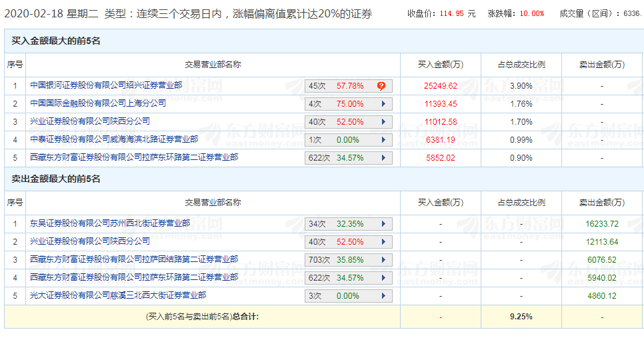Click the arrow icon beside 4次 75.00%
Screen dimensions: 644x340
(x=383, y=104)
